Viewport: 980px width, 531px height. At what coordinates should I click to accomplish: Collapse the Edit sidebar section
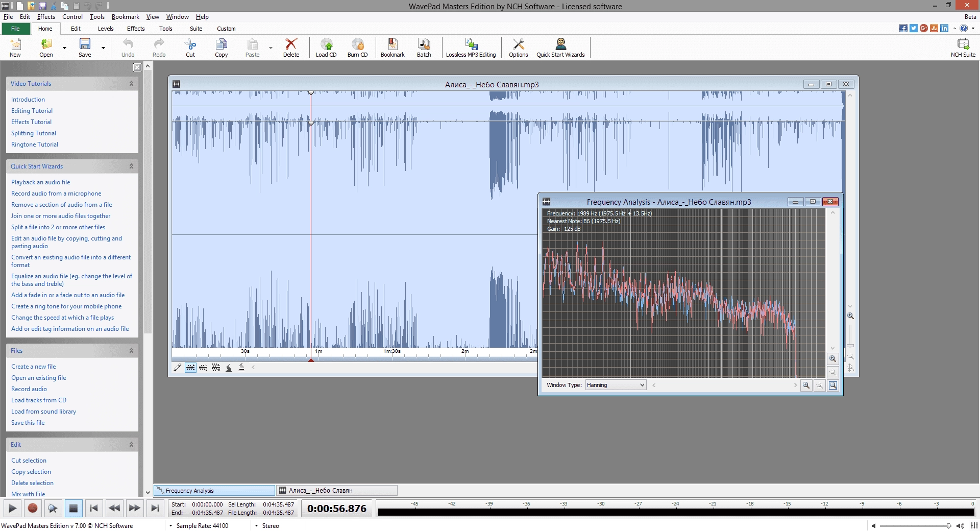(131, 445)
